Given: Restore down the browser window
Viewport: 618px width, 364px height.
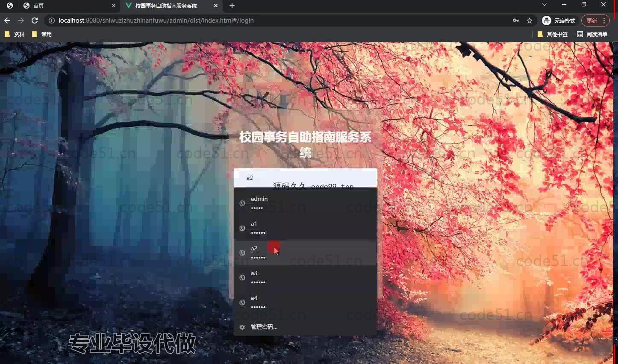Looking at the screenshot, I should (x=584, y=4).
